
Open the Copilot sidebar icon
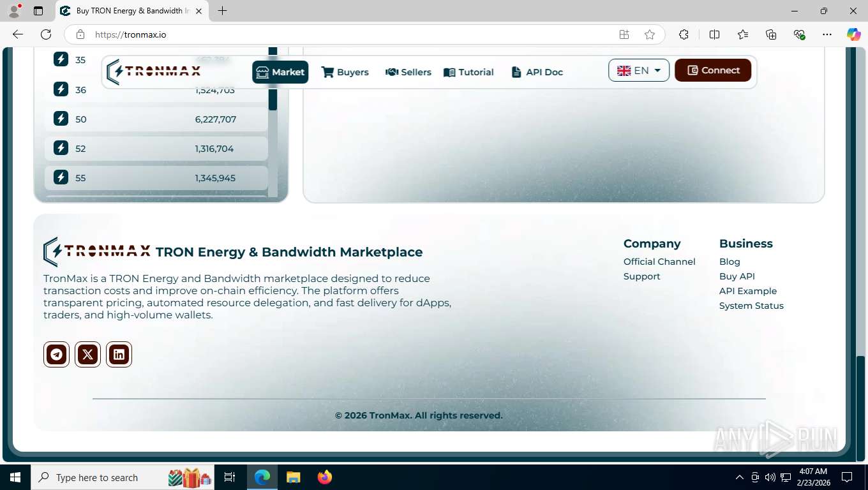[853, 34]
